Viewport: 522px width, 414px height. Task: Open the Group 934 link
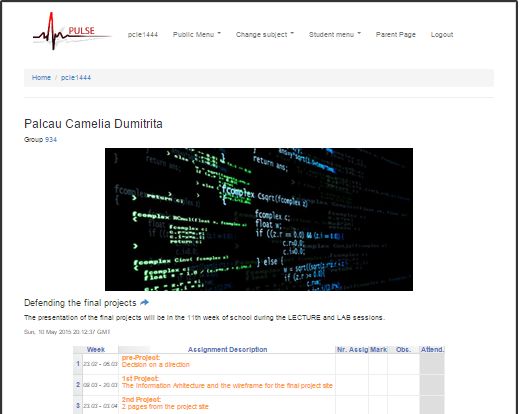point(51,139)
